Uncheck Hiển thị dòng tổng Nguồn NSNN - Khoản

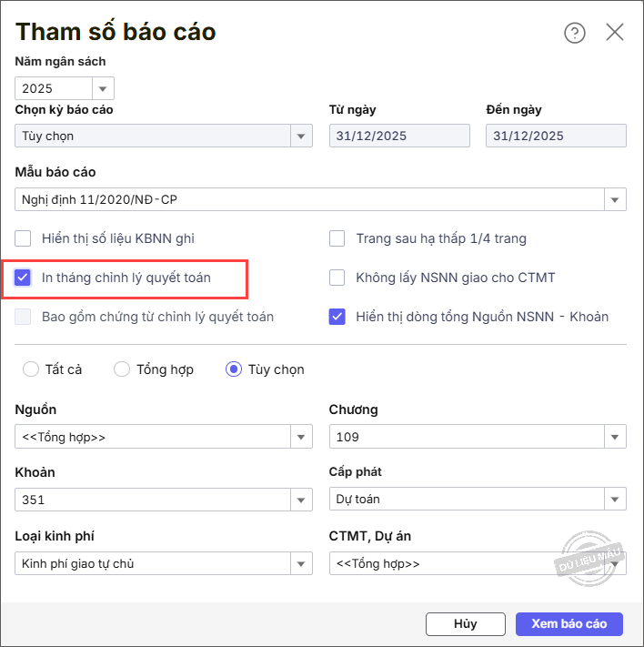337,317
